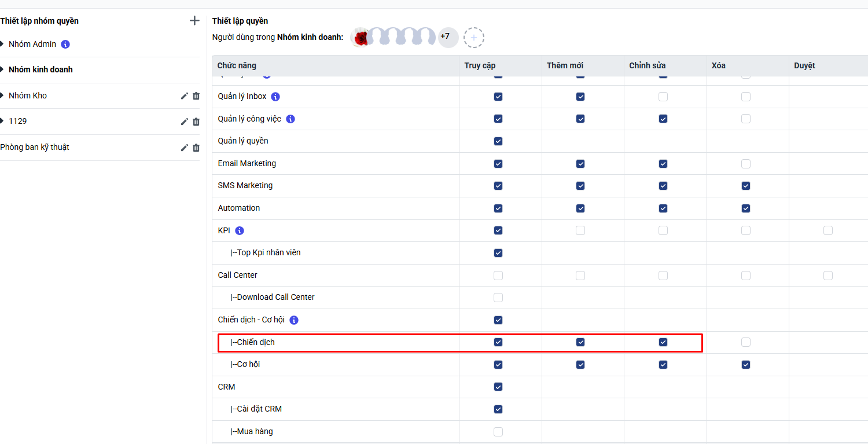Enable Chỉnh sửa checkbox for Quản lý Inbox
Image resolution: width=868 pixels, height=444 pixels.
coord(663,97)
